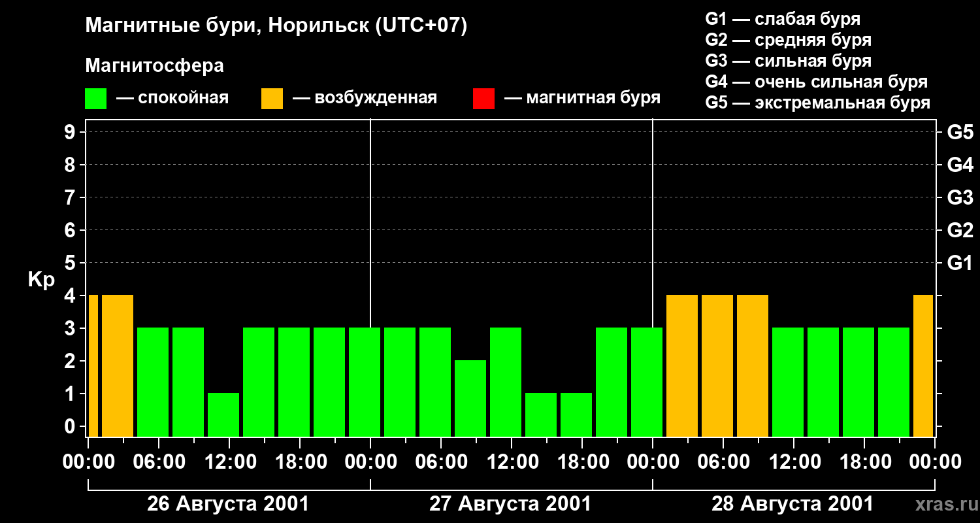Viewport: 980px width, 523px height.
Task: Click the '26 Августа 2001' date label
Action: pyautogui.click(x=228, y=504)
